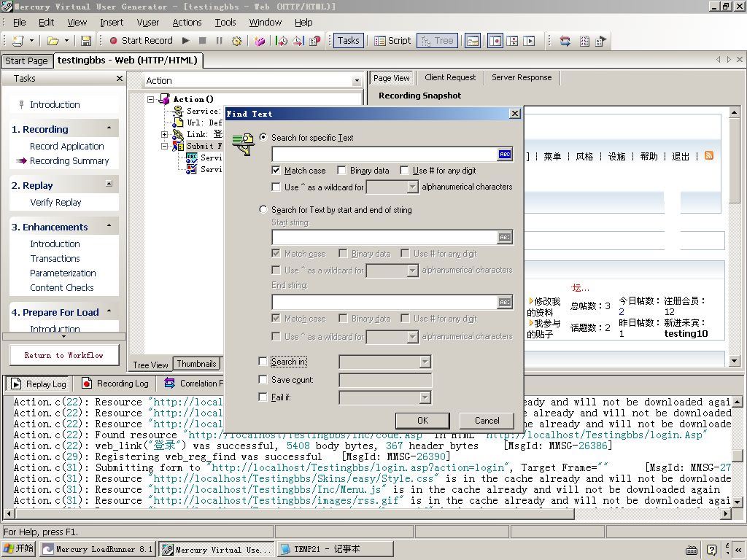This screenshot has height=560, width=747.
Task: Open the Action dropdown above tree
Action: (x=356, y=80)
